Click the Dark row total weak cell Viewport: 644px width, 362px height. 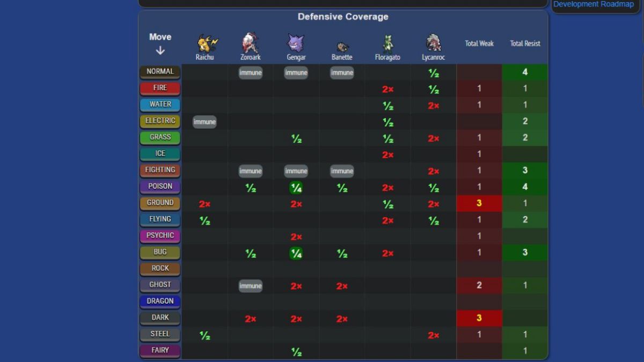(x=479, y=318)
